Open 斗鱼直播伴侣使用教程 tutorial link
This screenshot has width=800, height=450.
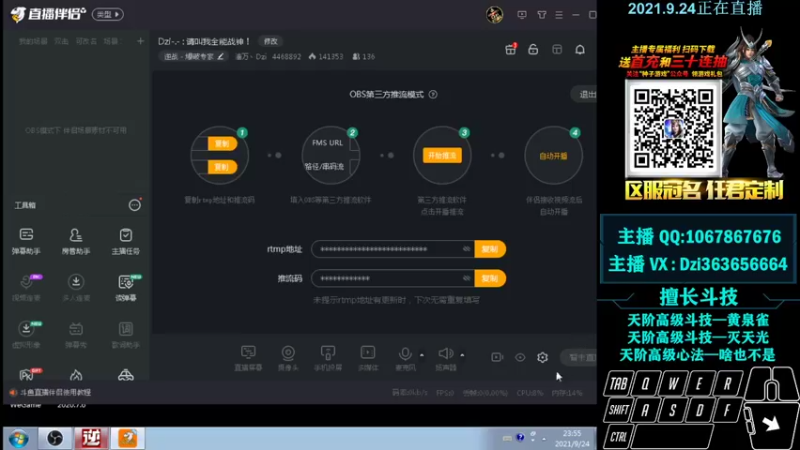tap(55, 392)
